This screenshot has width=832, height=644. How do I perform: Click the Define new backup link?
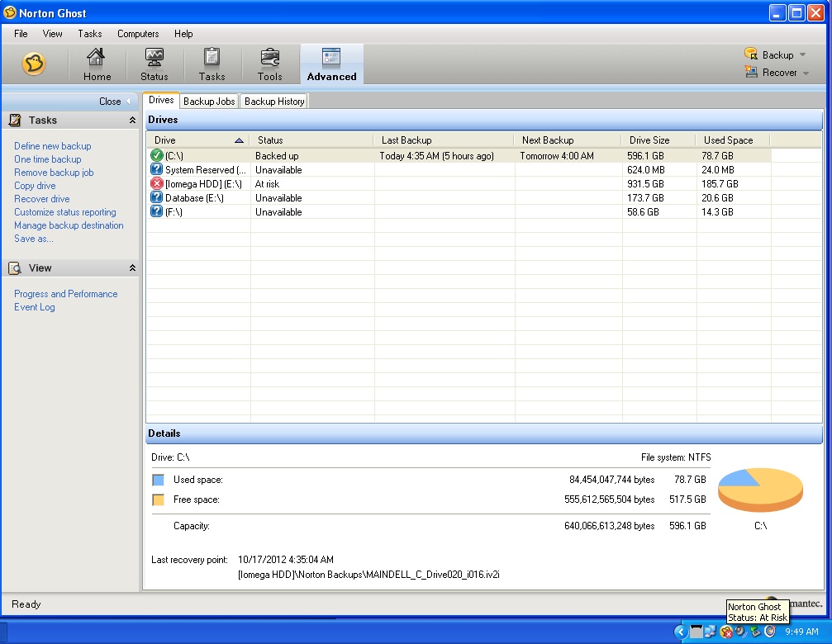(x=53, y=146)
